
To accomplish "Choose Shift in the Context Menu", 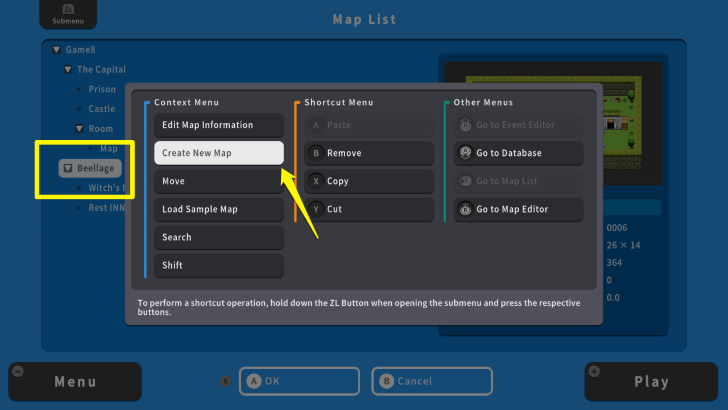I will pos(219,265).
